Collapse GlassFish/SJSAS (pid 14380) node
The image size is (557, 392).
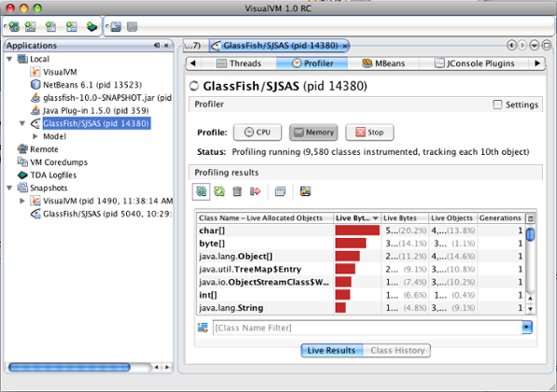[22, 123]
